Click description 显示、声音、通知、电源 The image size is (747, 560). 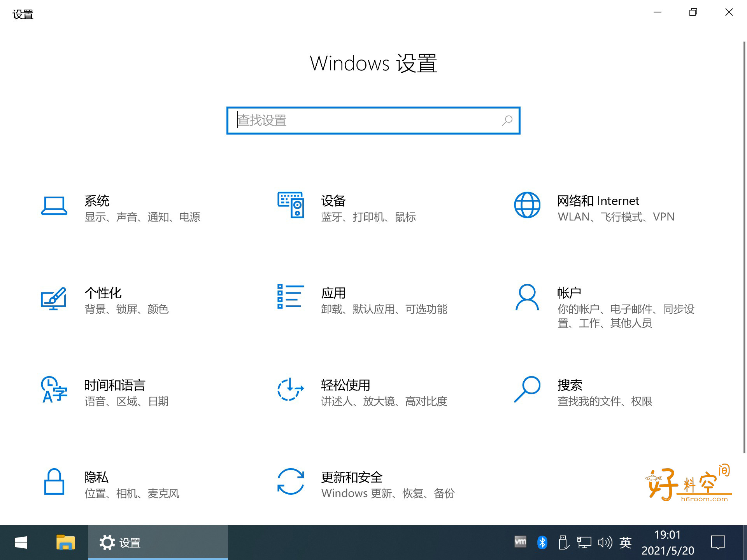click(142, 217)
